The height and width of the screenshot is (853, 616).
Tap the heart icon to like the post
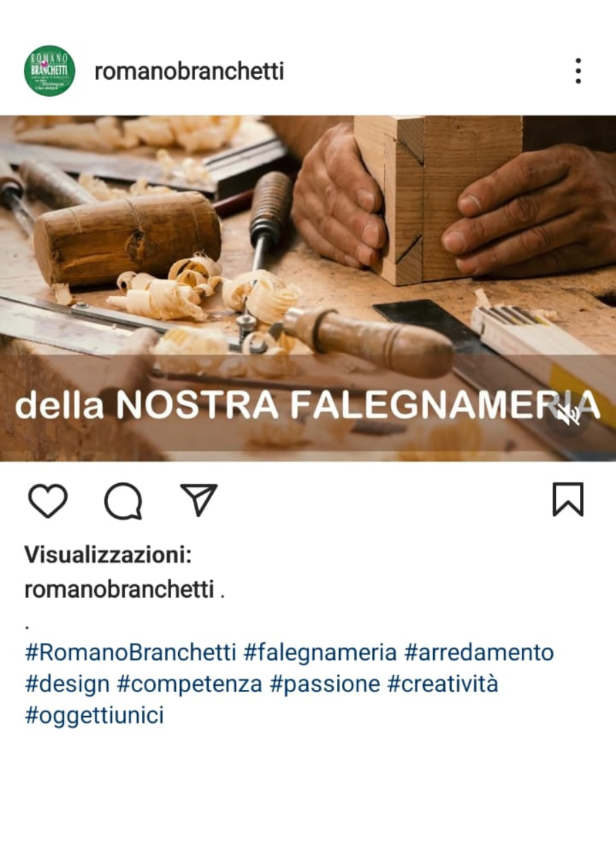click(48, 501)
